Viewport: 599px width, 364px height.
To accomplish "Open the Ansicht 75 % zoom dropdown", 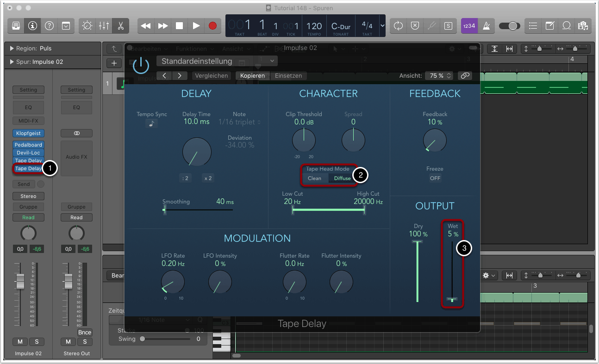I will 437,75.
